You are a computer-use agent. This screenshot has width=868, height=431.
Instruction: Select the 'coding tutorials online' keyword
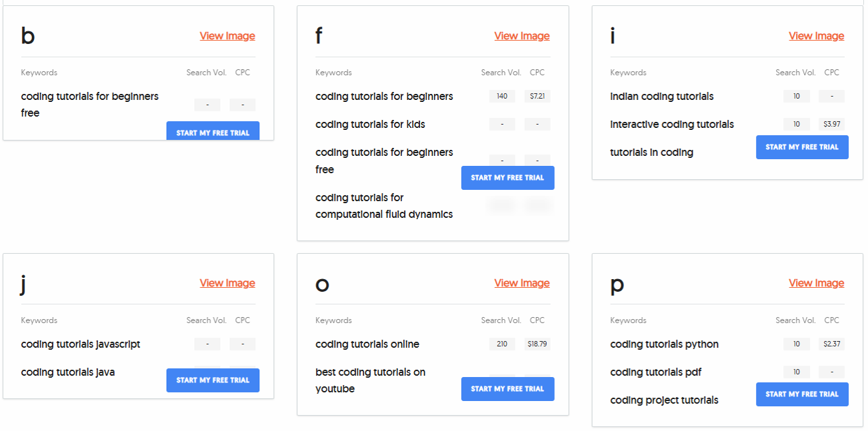[x=367, y=344]
